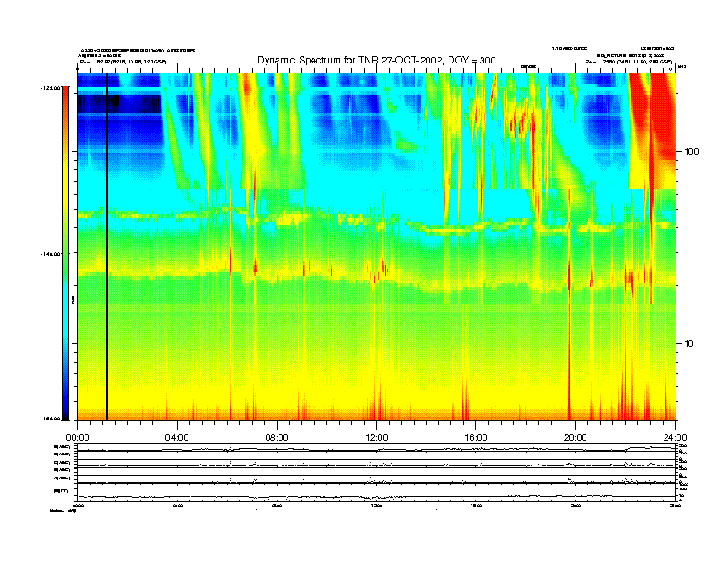This screenshot has width=728, height=563.
Task: Click the 20:00 time axis label
Action: click(575, 438)
